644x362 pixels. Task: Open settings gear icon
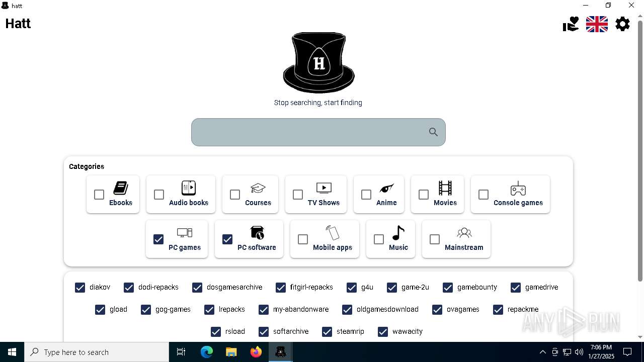(622, 24)
